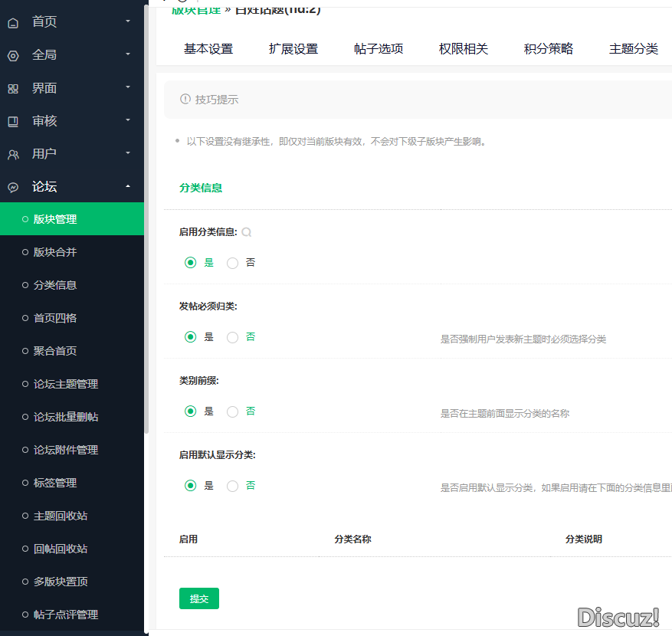
Task: Select 是 for 启用分类信息
Action: [190, 263]
